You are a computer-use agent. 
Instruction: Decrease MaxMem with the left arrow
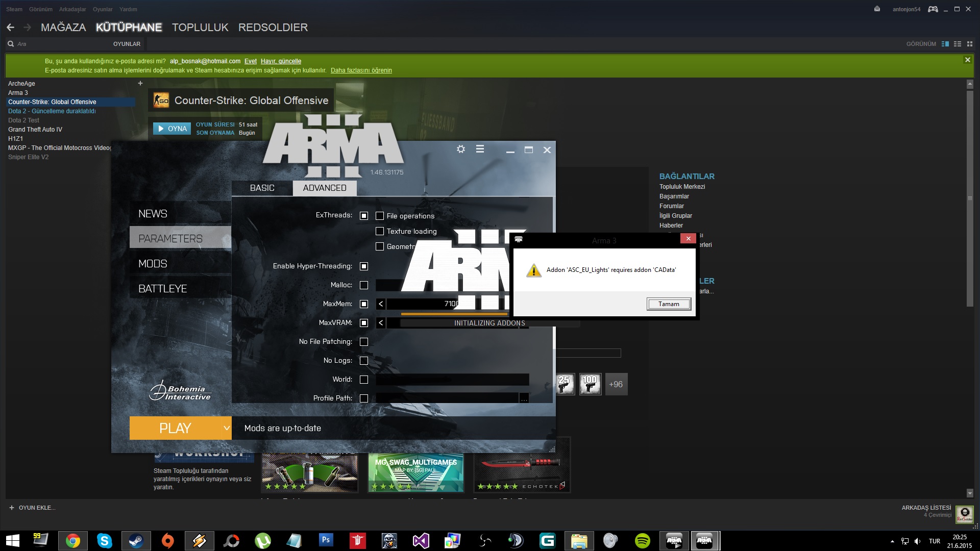click(x=381, y=304)
